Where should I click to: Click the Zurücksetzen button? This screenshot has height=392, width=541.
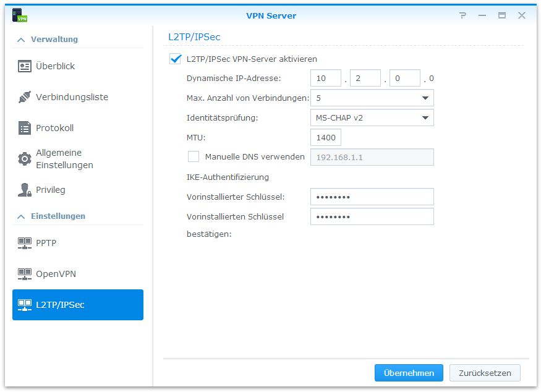point(485,373)
